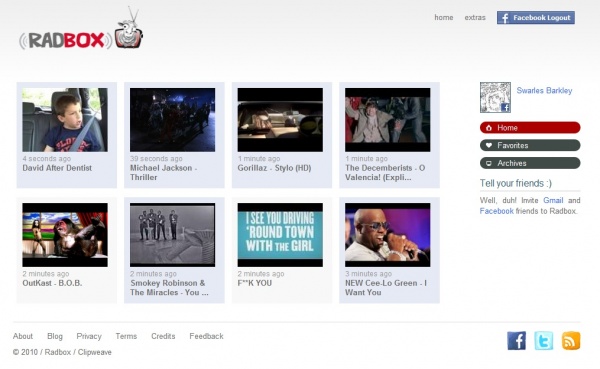The width and height of the screenshot is (600, 369).
Task: Play the David After Dentist thumbnail
Action: pyautogui.click(x=65, y=120)
